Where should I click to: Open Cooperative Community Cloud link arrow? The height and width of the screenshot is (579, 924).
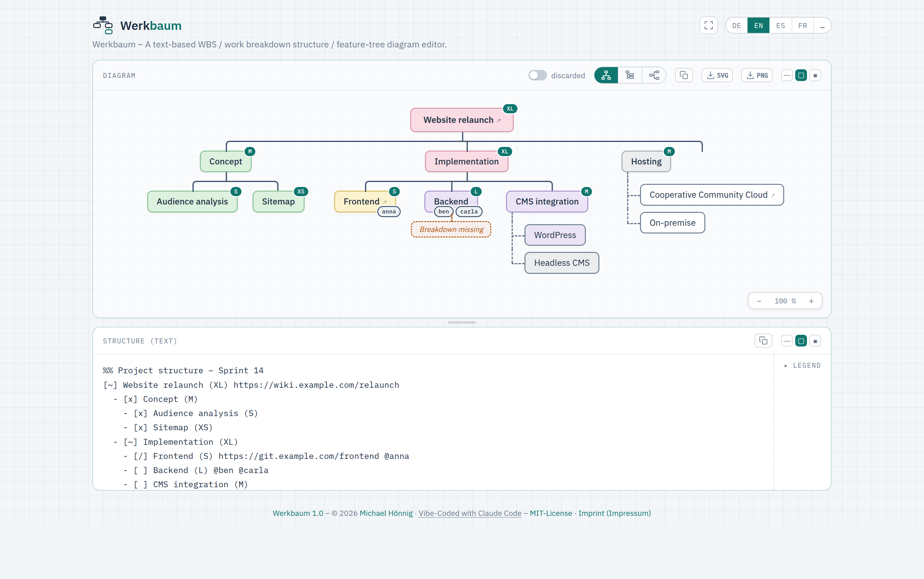(773, 195)
